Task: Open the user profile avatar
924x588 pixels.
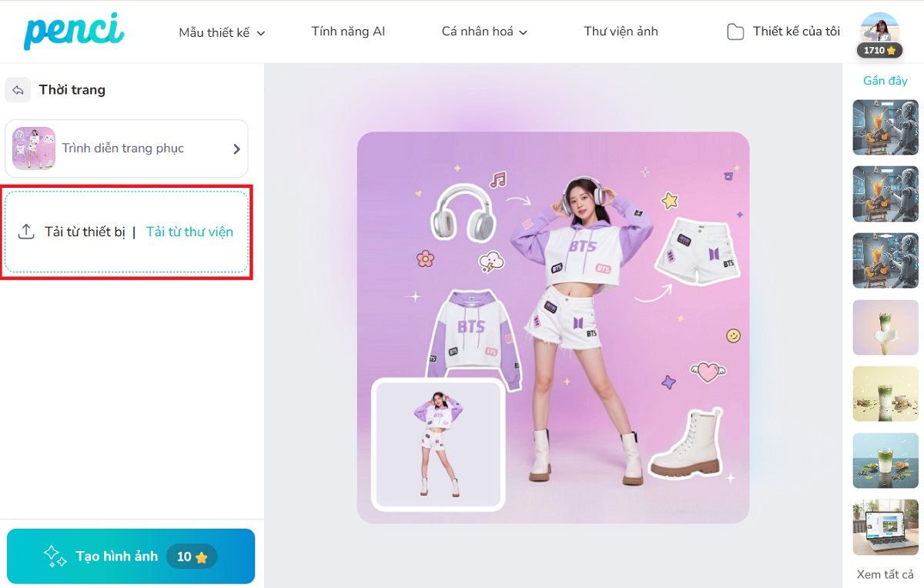Action: (x=879, y=29)
